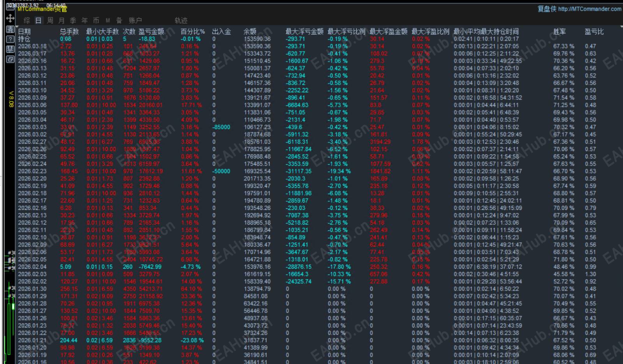
Task: Click the 百分比% column header
Action: [193, 32]
